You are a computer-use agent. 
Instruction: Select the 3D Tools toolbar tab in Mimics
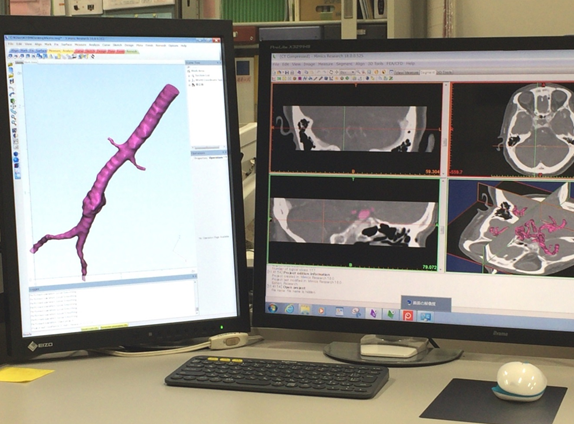pyautogui.click(x=444, y=72)
